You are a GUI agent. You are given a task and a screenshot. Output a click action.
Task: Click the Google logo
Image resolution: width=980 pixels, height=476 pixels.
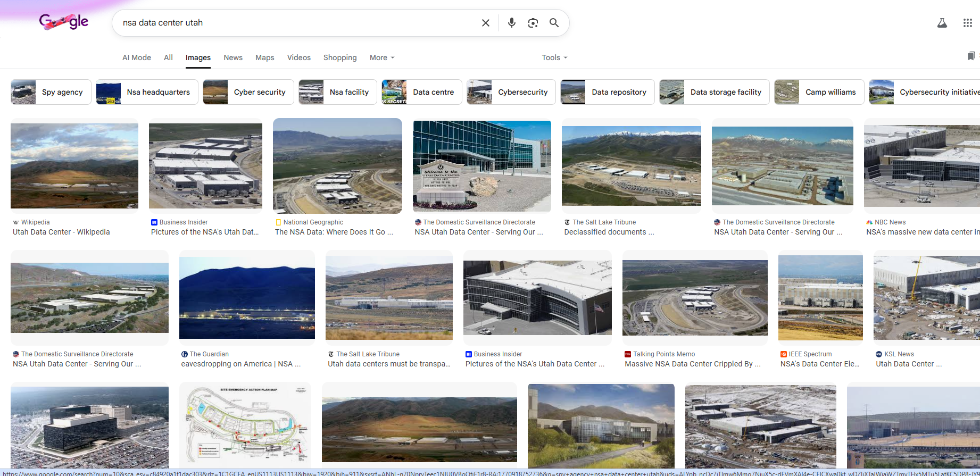(64, 22)
